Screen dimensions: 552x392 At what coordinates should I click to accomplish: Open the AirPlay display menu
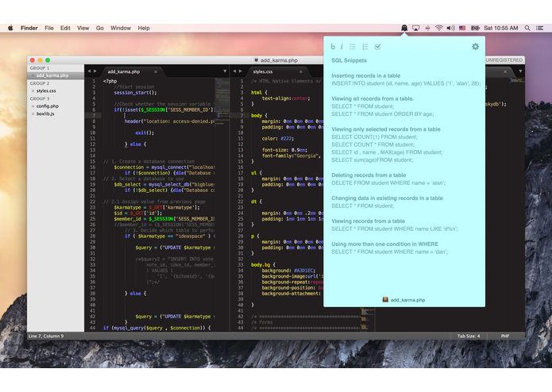point(415,28)
